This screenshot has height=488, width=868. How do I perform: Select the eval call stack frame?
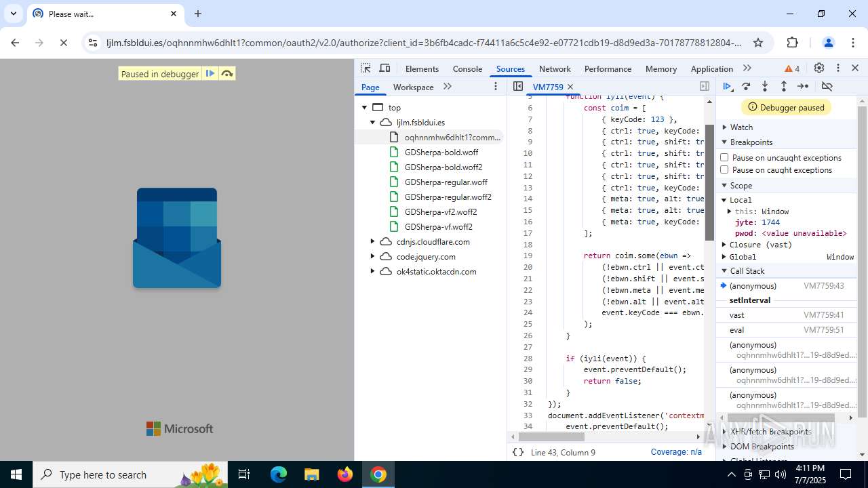click(787, 329)
